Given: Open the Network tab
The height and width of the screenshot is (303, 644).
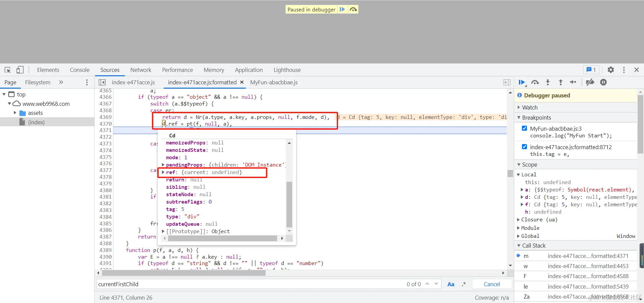Looking at the screenshot, I should 141,70.
